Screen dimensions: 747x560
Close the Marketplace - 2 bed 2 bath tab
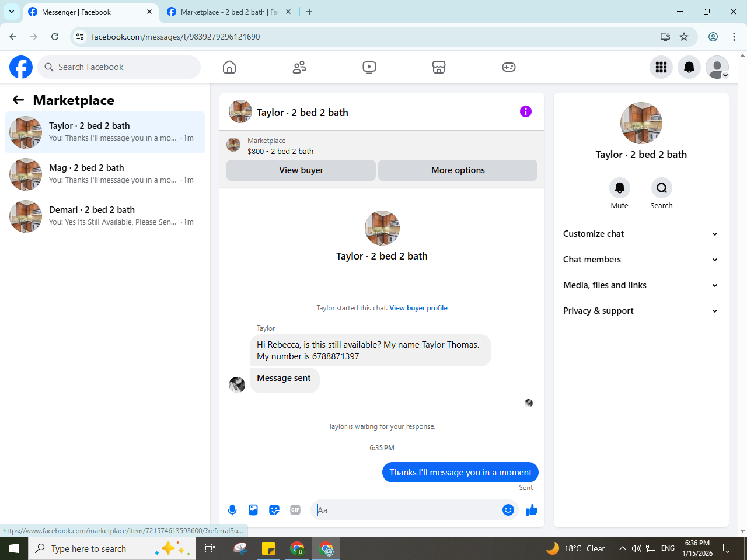coord(288,12)
